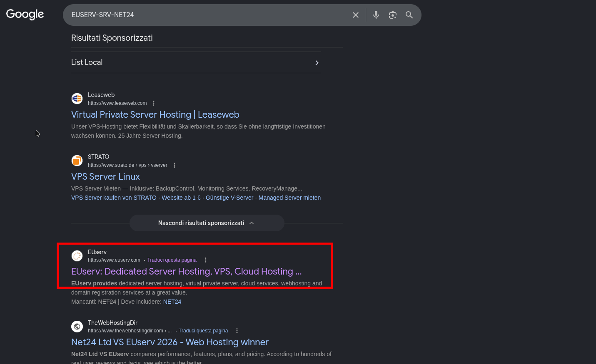Open options menu next to strato.de URL
This screenshot has height=364, width=596.
(x=175, y=165)
